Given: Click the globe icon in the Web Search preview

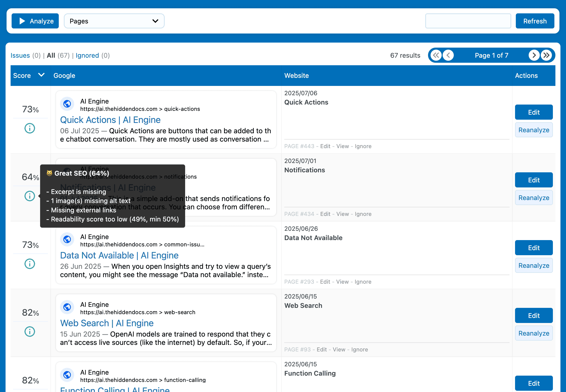Looking at the screenshot, I should tap(67, 307).
